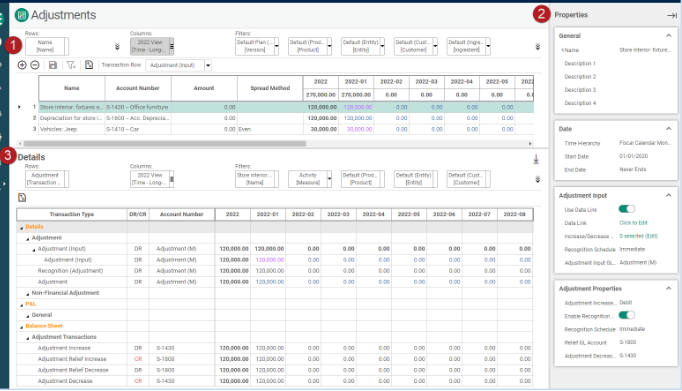Click the Adjustments module logo icon
Image resolution: width=682 pixels, height=391 pixels.
(x=21, y=15)
